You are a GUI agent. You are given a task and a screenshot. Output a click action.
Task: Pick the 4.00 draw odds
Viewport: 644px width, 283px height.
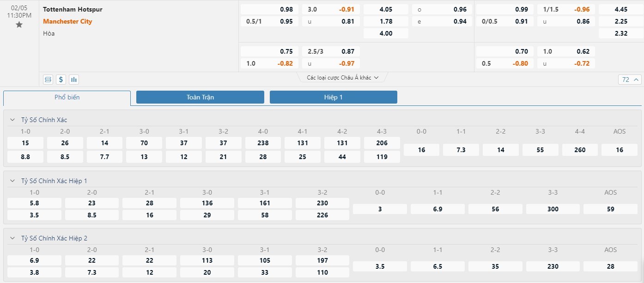click(386, 33)
